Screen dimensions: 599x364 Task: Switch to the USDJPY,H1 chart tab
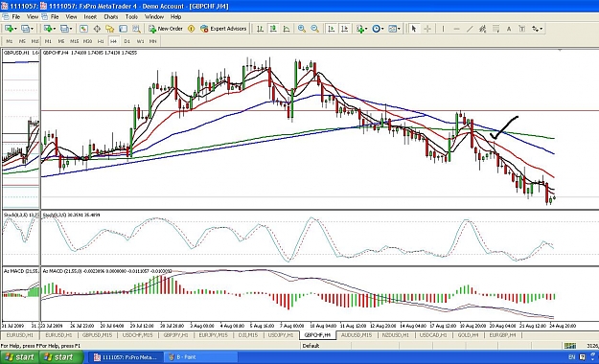pyautogui.click(x=281, y=335)
